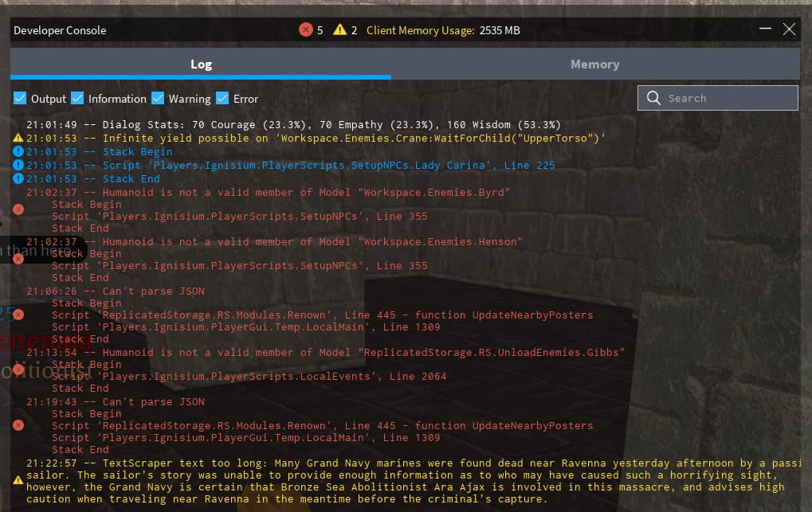
Task: Minimize the Developer Console
Action: (x=765, y=29)
